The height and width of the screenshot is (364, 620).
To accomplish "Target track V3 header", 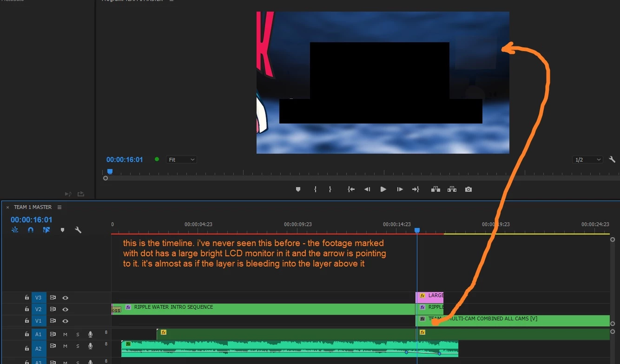I will [39, 298].
